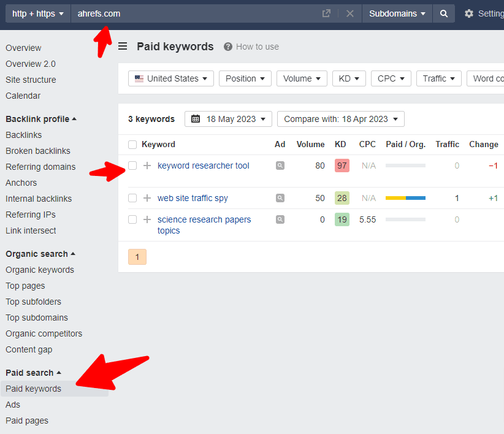
Task: Open the 18 May 2023 date picker
Action: [229, 119]
